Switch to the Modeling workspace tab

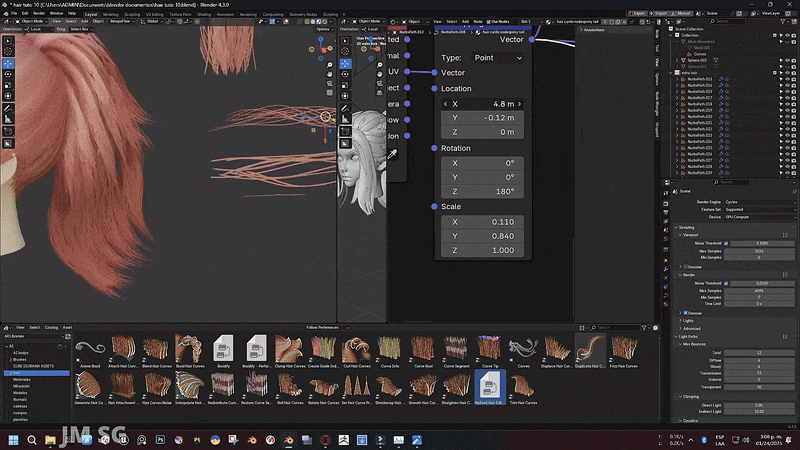[110, 14]
